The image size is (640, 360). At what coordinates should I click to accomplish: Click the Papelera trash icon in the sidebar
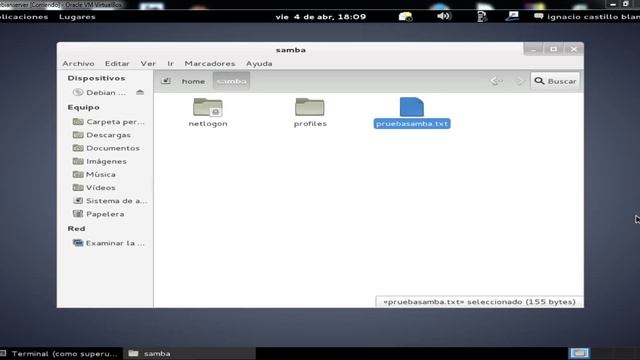pyautogui.click(x=78, y=213)
